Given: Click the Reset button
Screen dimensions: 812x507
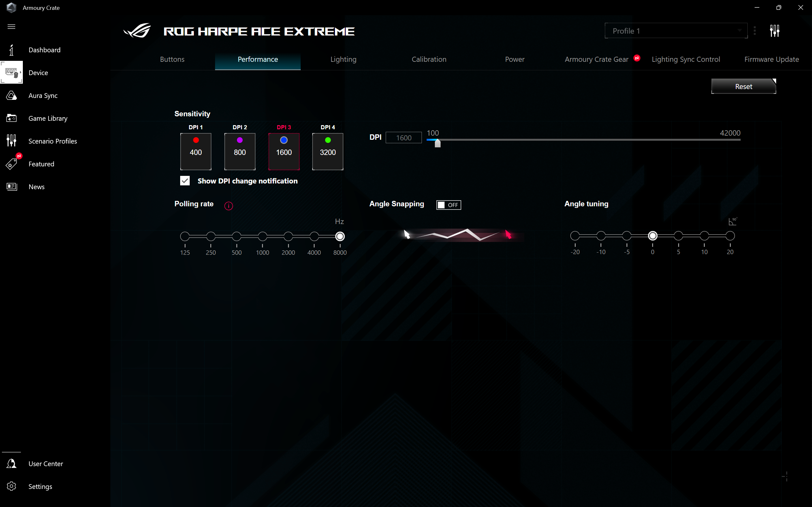Looking at the screenshot, I should pyautogui.click(x=743, y=87).
